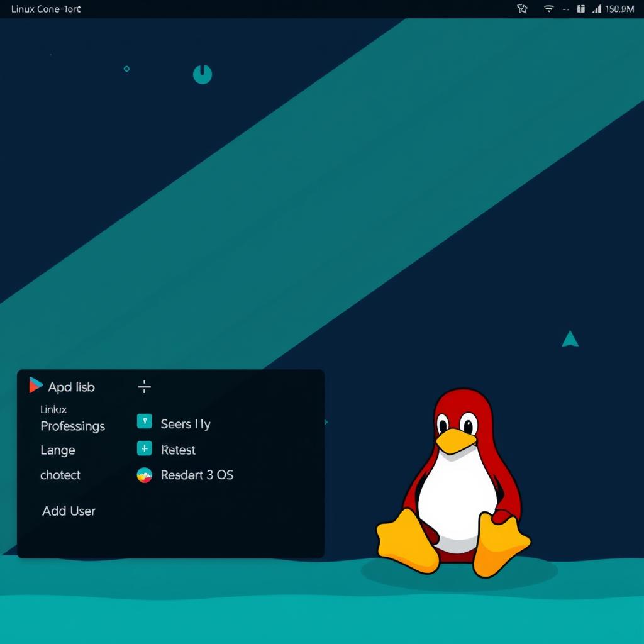The image size is (644, 644).
Task: Expand the small arrow on the panel's right edge
Action: [x=326, y=422]
